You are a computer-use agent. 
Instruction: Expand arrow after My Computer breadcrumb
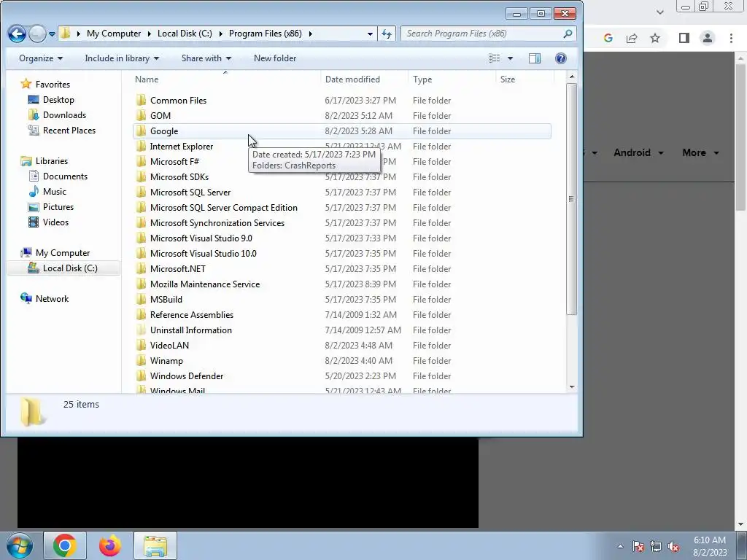149,34
